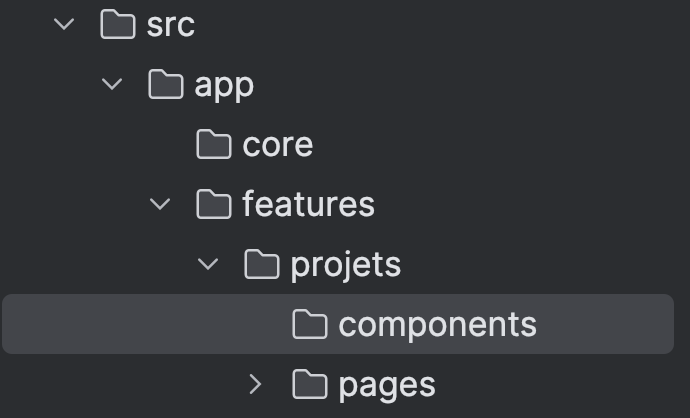
Task: Select the projets folder label
Action: [x=345, y=265]
